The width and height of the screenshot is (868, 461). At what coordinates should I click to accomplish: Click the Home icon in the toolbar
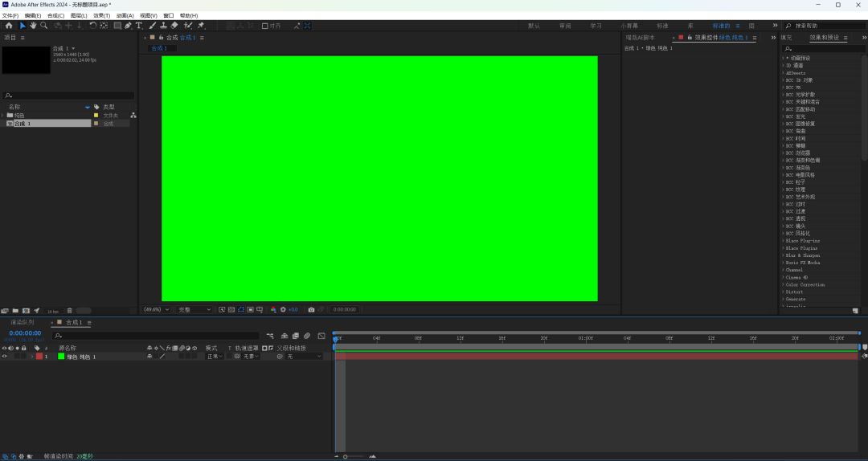(9, 26)
